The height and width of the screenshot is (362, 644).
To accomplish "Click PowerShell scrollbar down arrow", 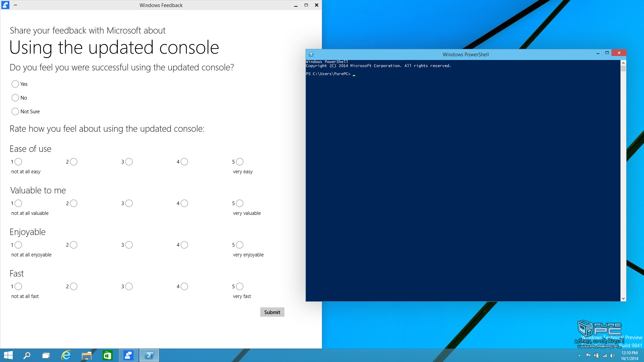I will pyautogui.click(x=623, y=298).
